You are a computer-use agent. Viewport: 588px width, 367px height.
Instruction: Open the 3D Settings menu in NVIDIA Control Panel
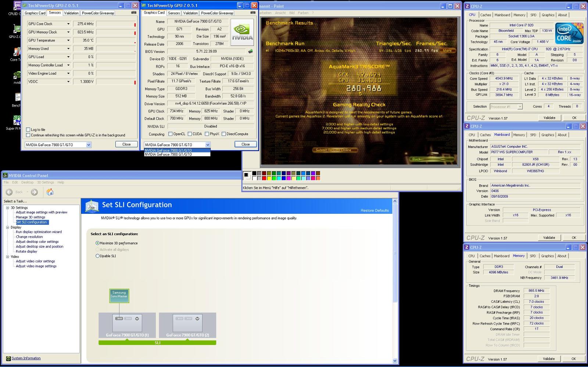pyautogui.click(x=46, y=182)
